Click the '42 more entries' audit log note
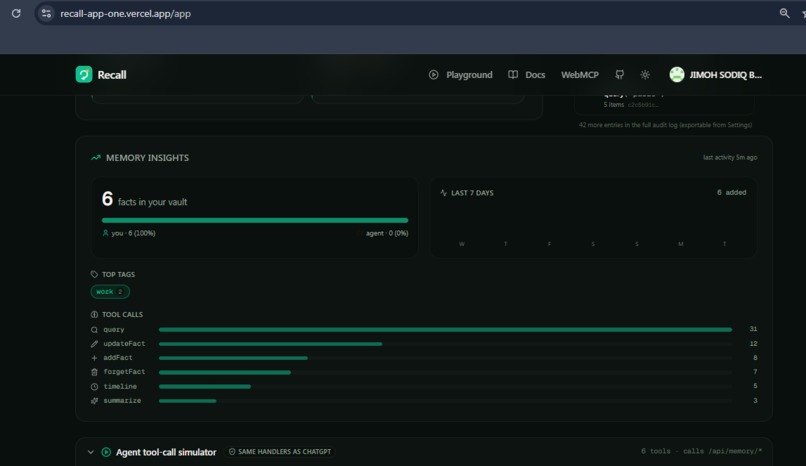The height and width of the screenshot is (466, 806). (x=665, y=125)
